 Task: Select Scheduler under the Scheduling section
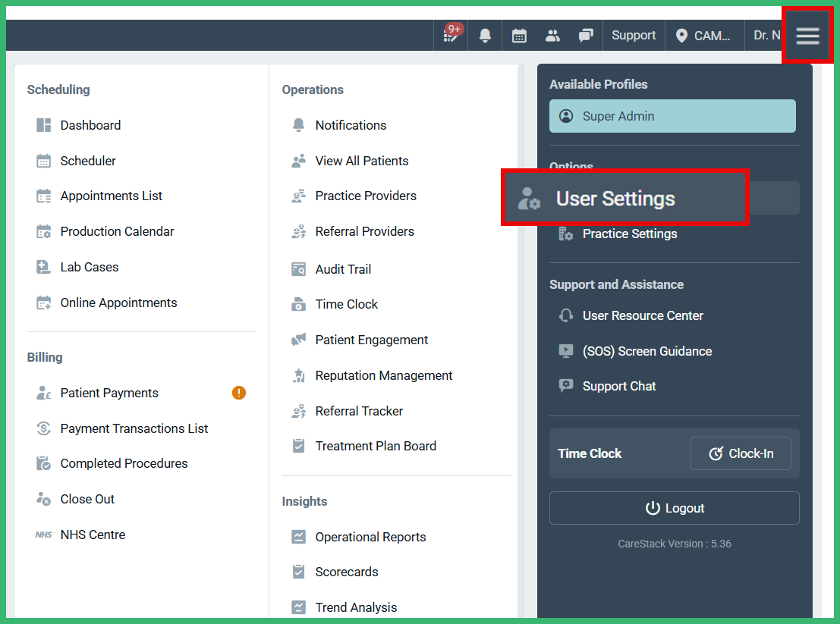[88, 161]
